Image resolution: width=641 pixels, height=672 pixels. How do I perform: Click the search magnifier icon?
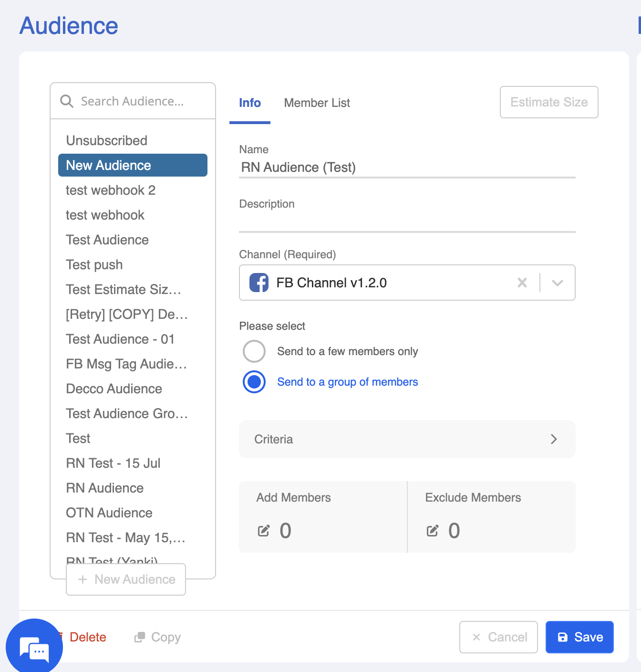(x=67, y=101)
